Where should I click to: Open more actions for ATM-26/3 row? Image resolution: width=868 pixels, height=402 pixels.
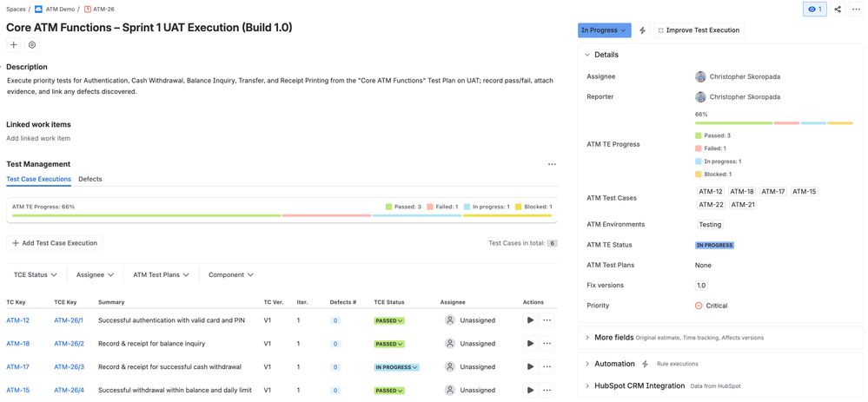(x=547, y=366)
